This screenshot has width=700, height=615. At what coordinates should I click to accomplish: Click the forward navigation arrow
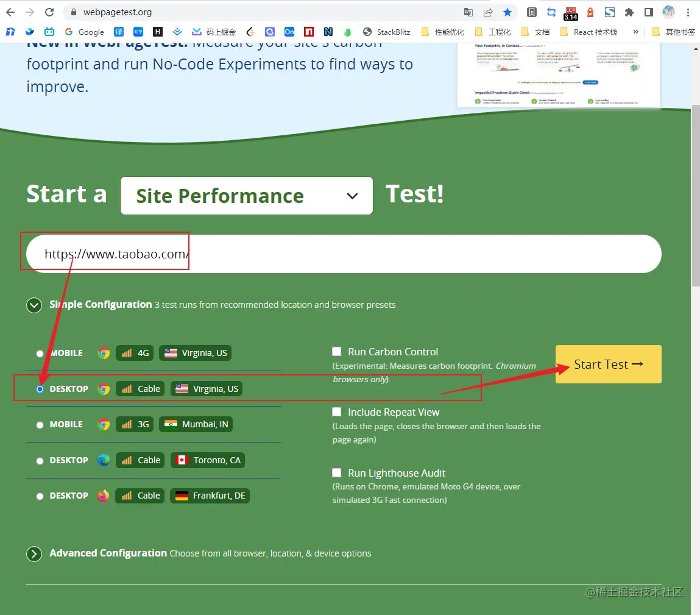tap(30, 12)
